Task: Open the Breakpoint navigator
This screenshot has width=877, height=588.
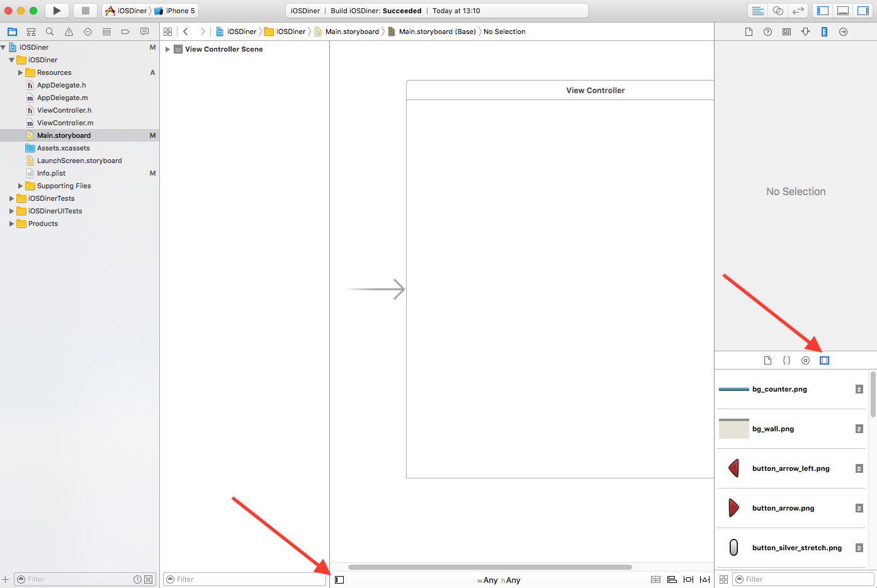Action: point(125,31)
